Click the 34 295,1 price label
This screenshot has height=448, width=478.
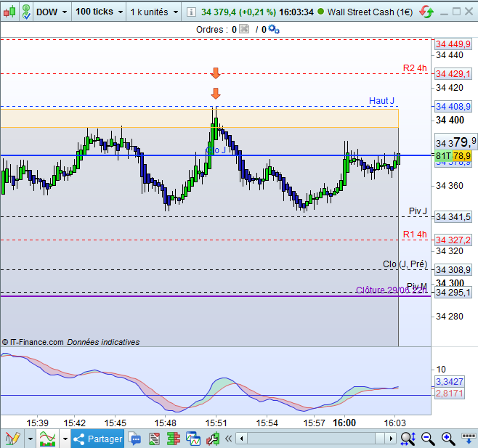453,293
